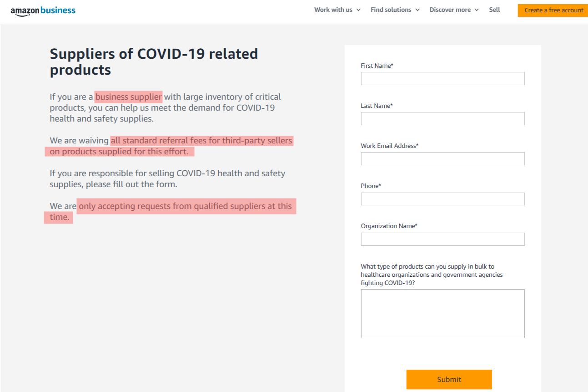Select the Work Email Address field
This screenshot has height=392, width=588.
[x=442, y=158]
